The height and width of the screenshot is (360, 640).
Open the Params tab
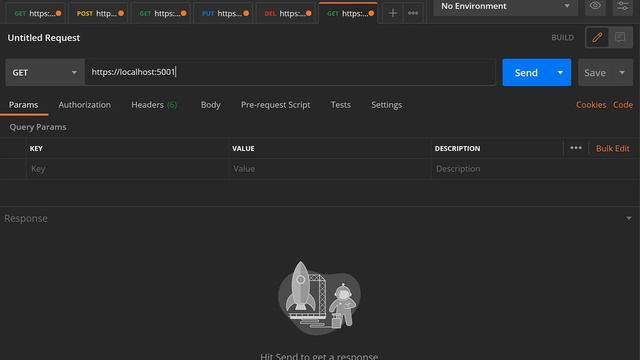(24, 105)
